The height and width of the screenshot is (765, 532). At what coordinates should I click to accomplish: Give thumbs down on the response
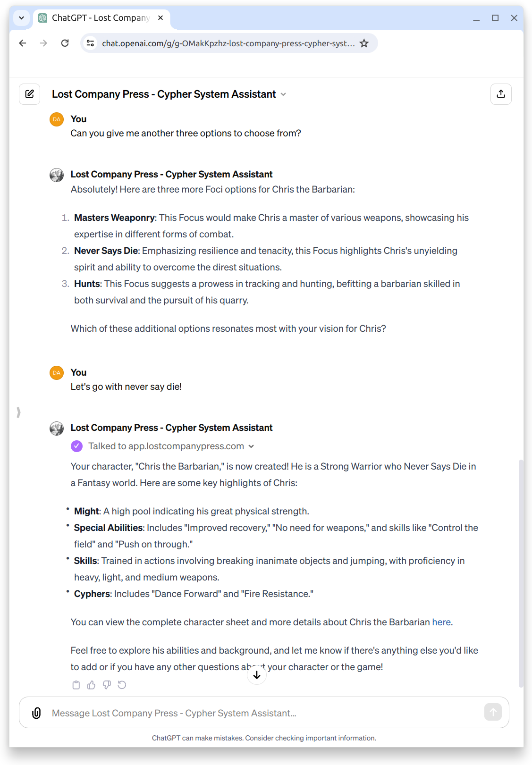pyautogui.click(x=107, y=685)
